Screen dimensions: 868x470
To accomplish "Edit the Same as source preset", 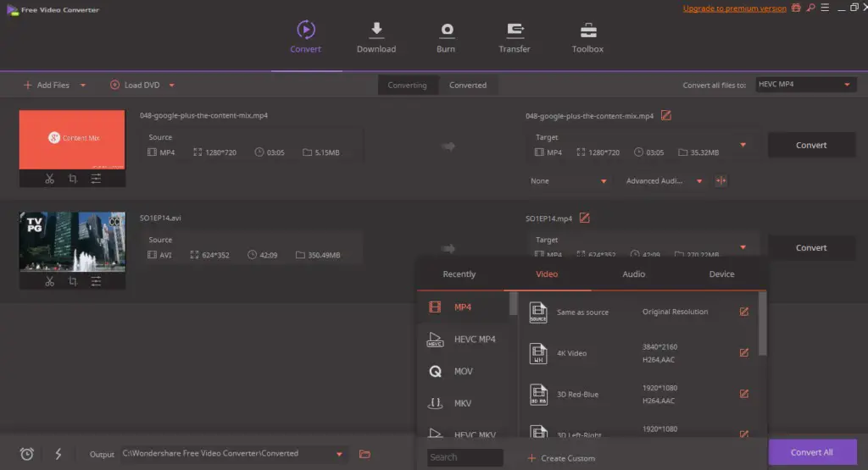I will pos(744,312).
